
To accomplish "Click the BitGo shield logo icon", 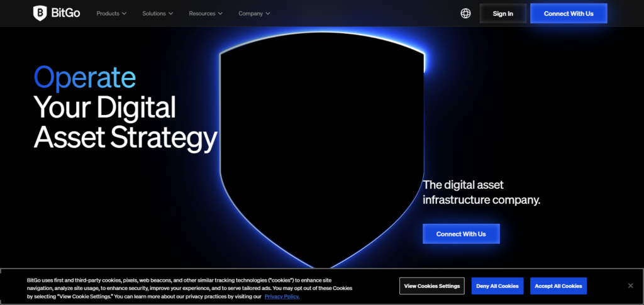I will (x=40, y=13).
